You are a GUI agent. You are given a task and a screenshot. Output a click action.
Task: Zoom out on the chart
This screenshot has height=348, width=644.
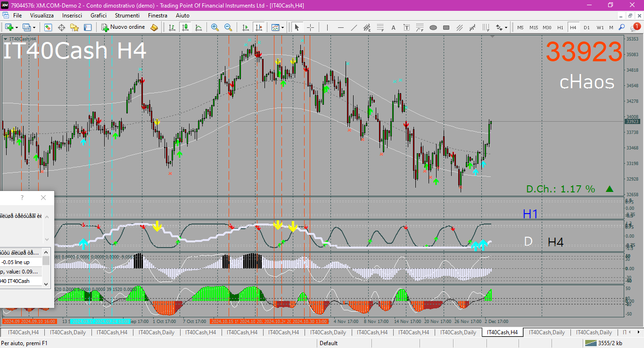pyautogui.click(x=228, y=27)
